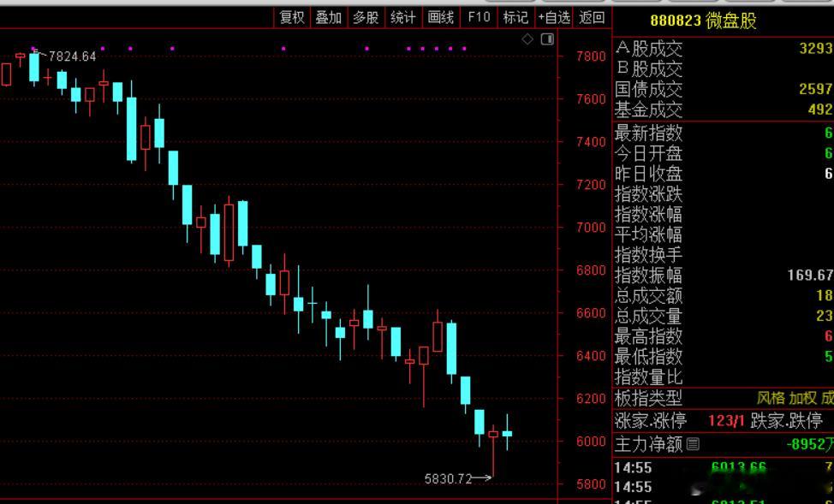
Task: Select the 指数涨跌 row label
Action: point(648,193)
